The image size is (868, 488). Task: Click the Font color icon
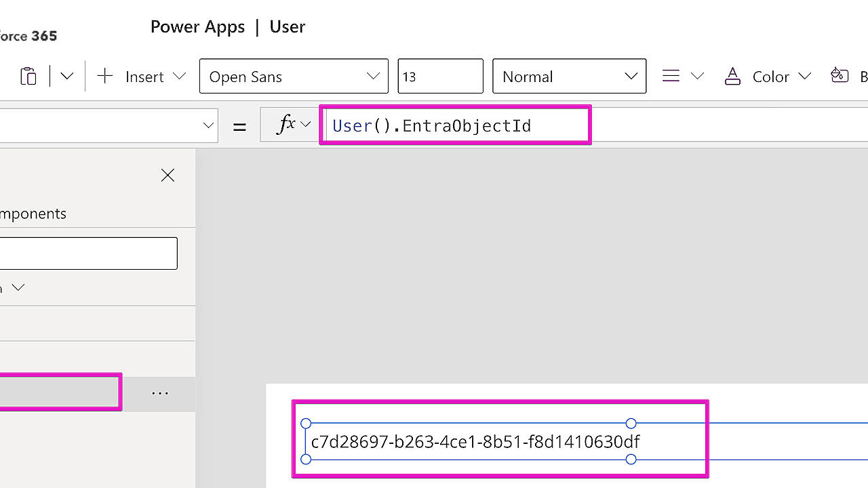(732, 76)
